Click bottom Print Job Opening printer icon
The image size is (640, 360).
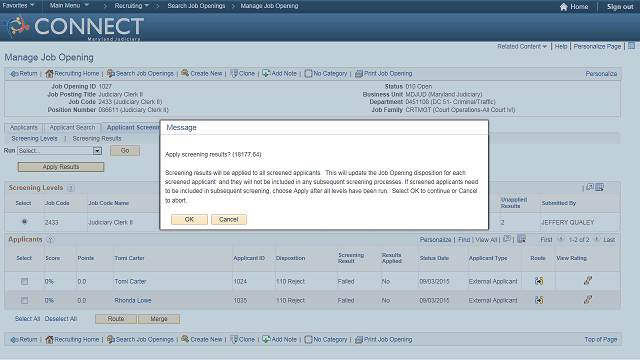359,340
